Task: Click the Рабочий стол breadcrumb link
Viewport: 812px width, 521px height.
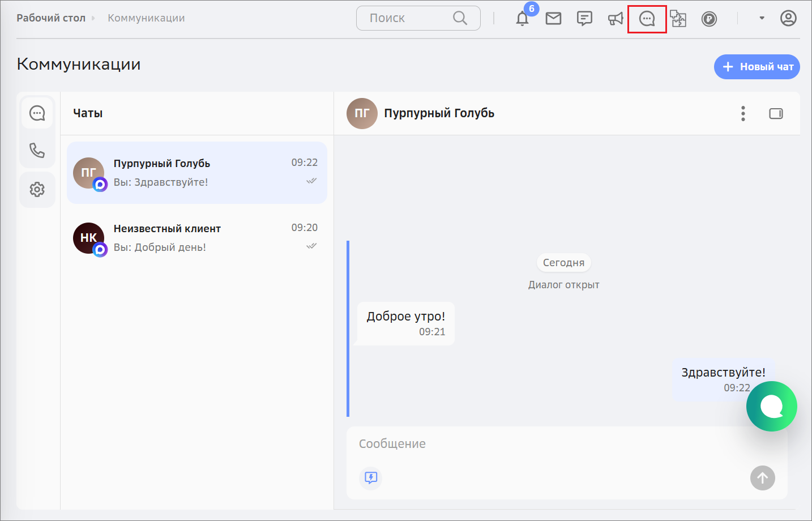Action: [x=51, y=18]
